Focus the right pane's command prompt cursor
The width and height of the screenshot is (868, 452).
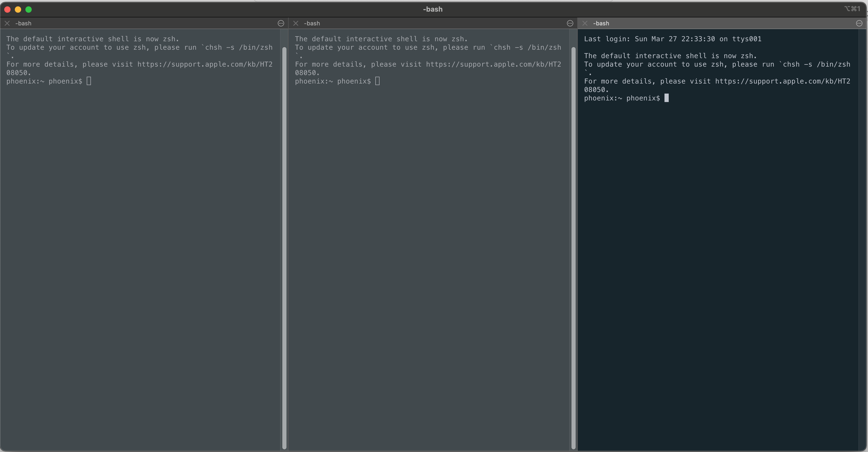(x=666, y=98)
